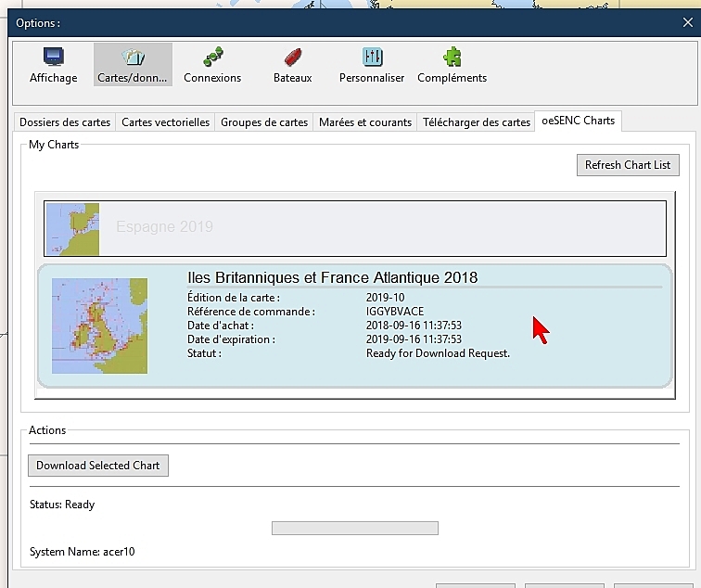The width and height of the screenshot is (701, 588).
Task: Click the British Isles map thumbnail
Action: point(99,326)
